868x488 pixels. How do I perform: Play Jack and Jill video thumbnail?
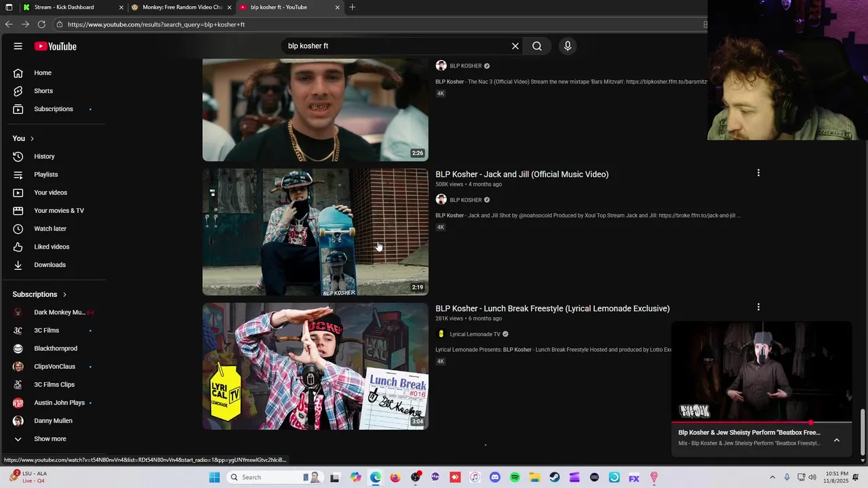click(x=315, y=232)
